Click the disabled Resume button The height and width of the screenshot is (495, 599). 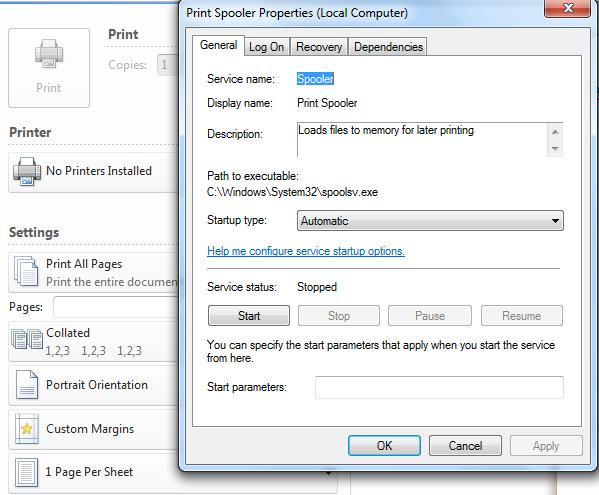point(522,316)
